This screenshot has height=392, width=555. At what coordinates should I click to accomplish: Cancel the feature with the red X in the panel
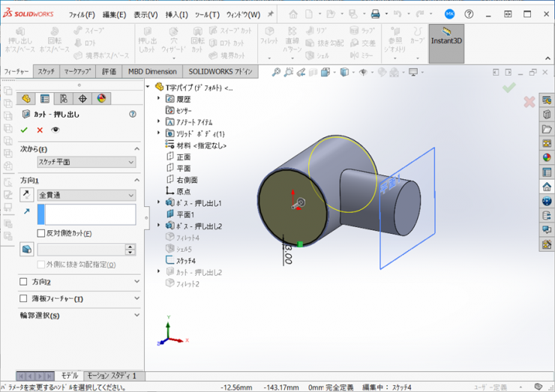tap(40, 130)
